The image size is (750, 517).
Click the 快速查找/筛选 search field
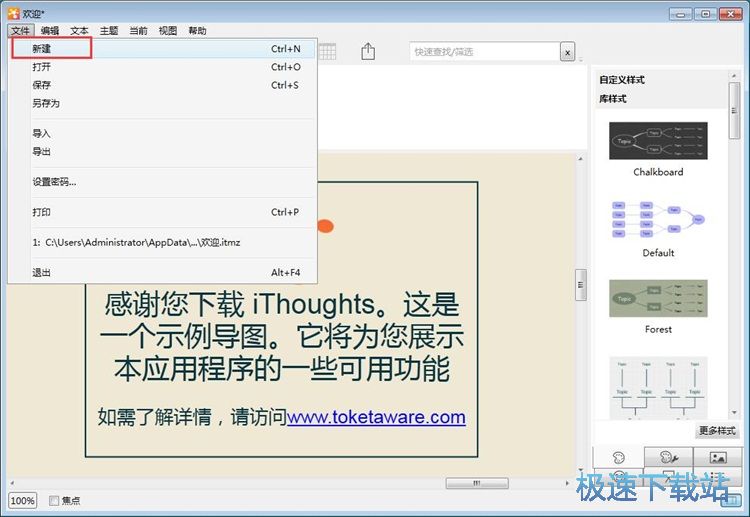coord(485,52)
